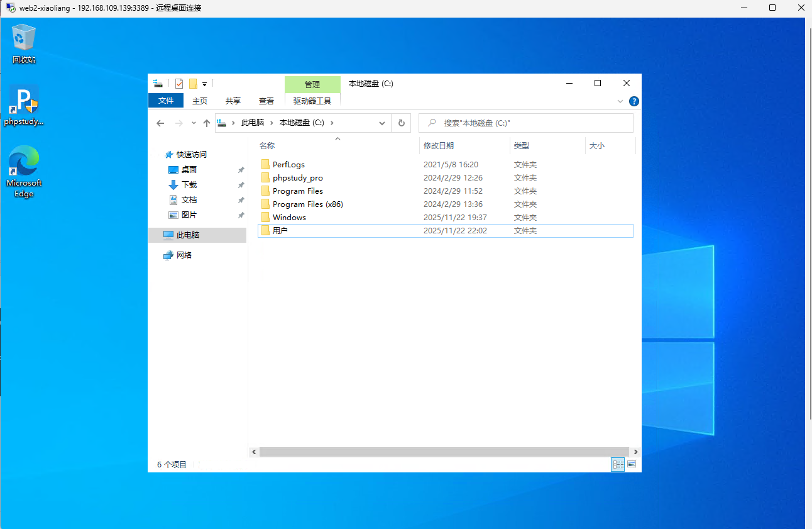Open 文档 in the navigation pane
This screenshot has width=812, height=529.
click(189, 200)
